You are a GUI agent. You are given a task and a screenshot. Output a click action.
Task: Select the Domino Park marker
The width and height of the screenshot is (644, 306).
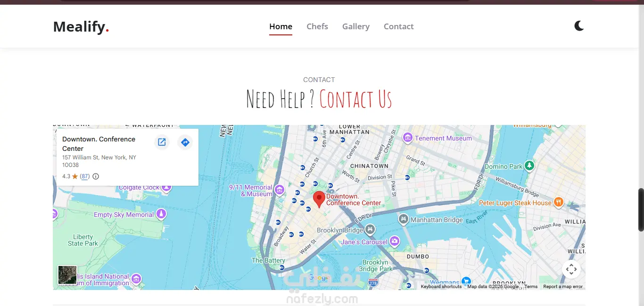(530, 165)
